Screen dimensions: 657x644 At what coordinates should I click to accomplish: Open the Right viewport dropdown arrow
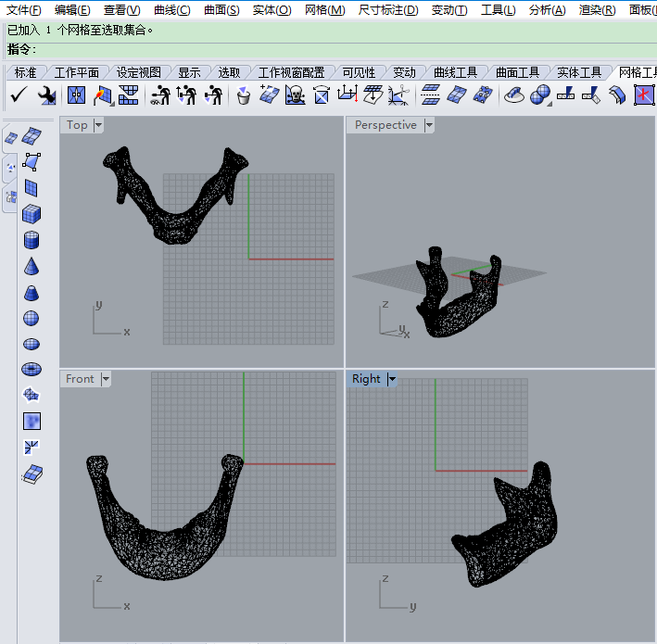(x=392, y=379)
